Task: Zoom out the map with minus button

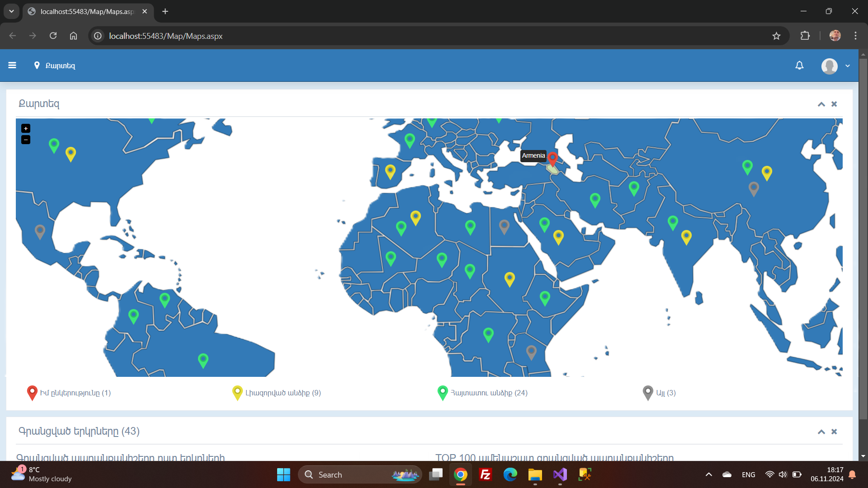Action: 26,140
